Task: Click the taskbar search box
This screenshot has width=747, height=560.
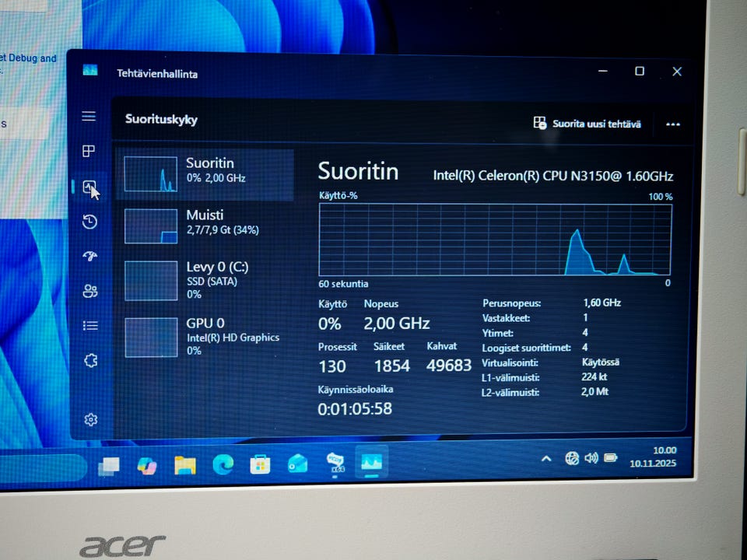Action: click(x=43, y=467)
